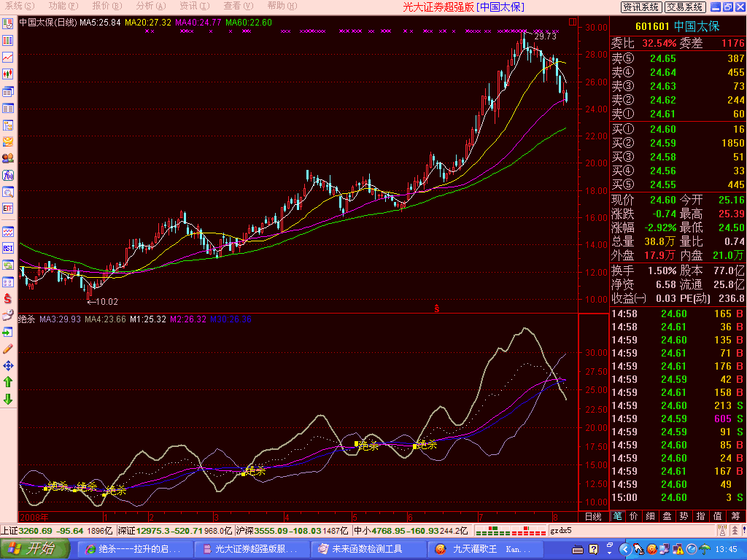Click the 上证 3260.69 index in status bar
Viewport: 747px width, 560px height.
tap(57, 531)
